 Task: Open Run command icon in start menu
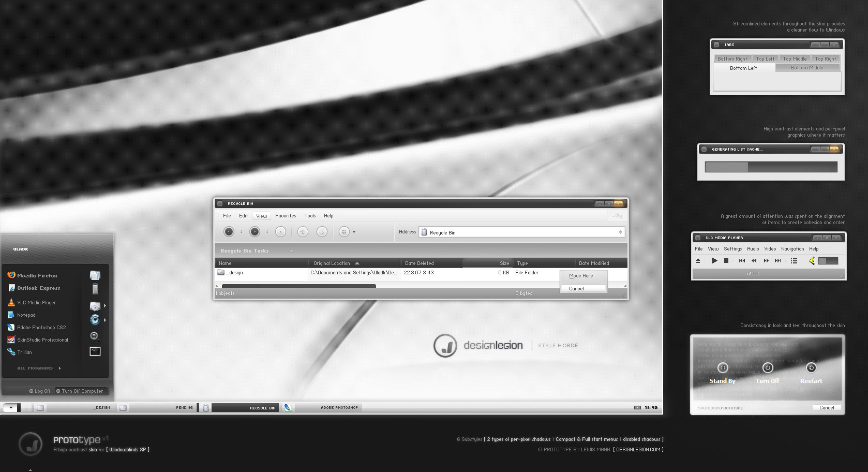95,351
